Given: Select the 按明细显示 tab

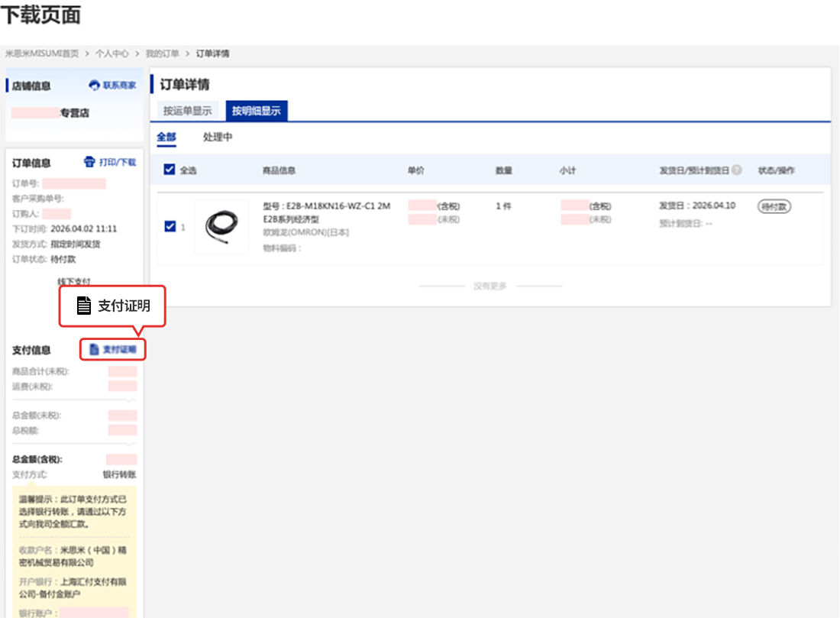Looking at the screenshot, I should pos(256,111).
